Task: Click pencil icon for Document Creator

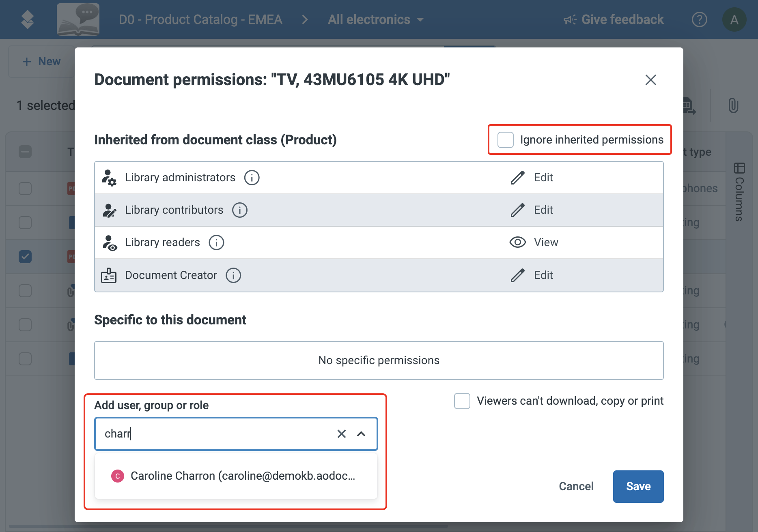Action: (x=517, y=275)
